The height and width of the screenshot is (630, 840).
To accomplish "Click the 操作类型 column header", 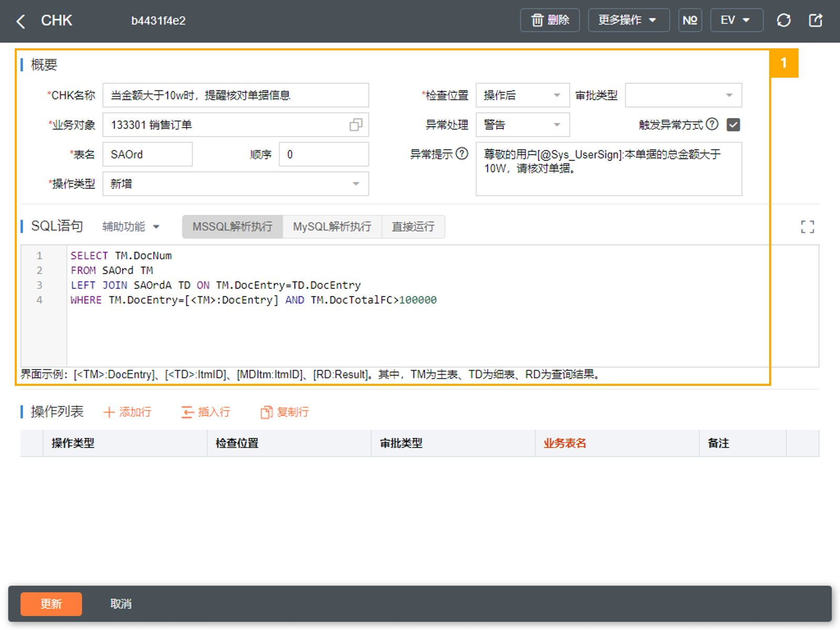I will pos(125,443).
